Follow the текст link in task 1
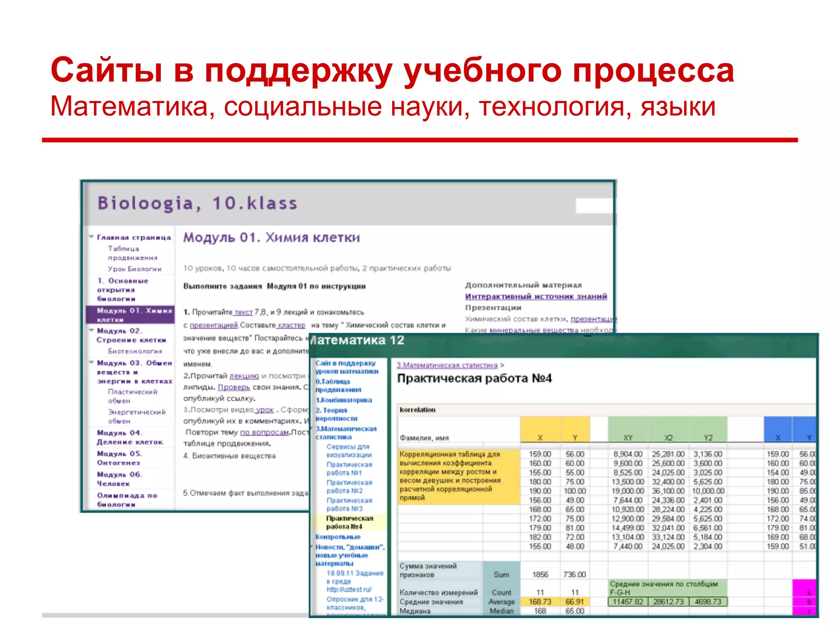Screen dimensions: 840x630 coord(244,312)
